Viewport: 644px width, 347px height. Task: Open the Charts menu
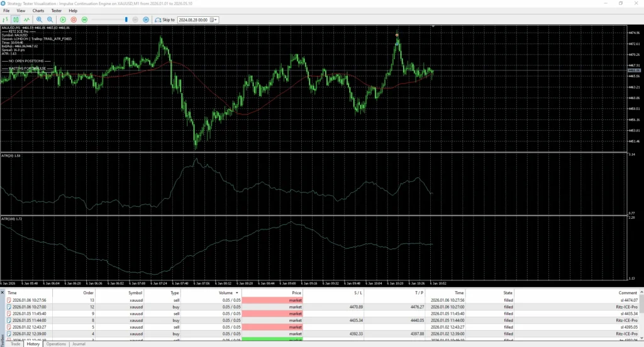point(38,11)
